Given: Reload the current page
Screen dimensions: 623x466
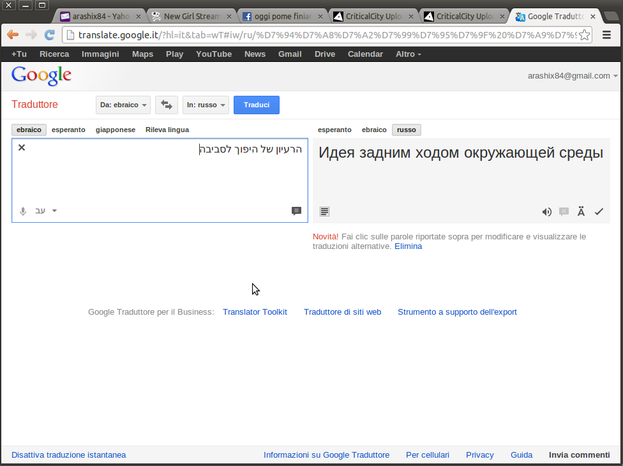Looking at the screenshot, I should 49,35.
